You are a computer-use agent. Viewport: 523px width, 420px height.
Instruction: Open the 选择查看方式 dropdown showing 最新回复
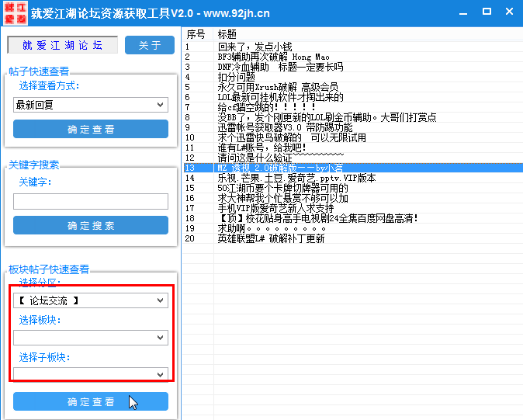click(91, 105)
